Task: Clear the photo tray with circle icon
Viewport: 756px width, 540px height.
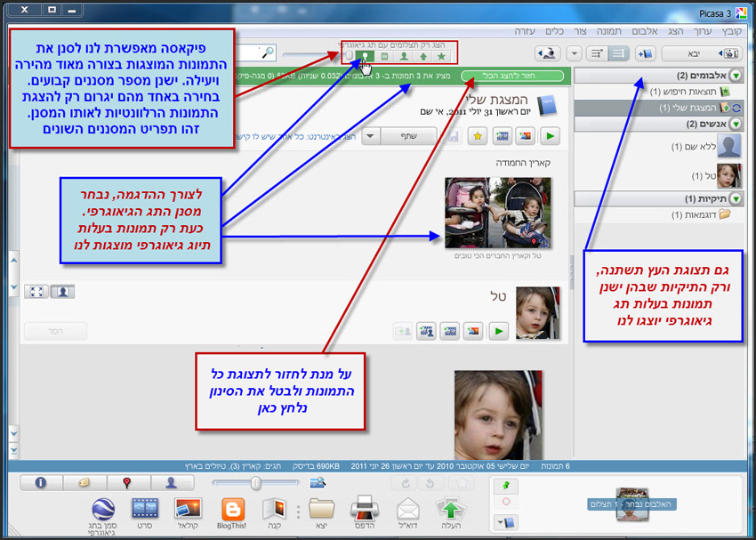Action: [x=506, y=502]
